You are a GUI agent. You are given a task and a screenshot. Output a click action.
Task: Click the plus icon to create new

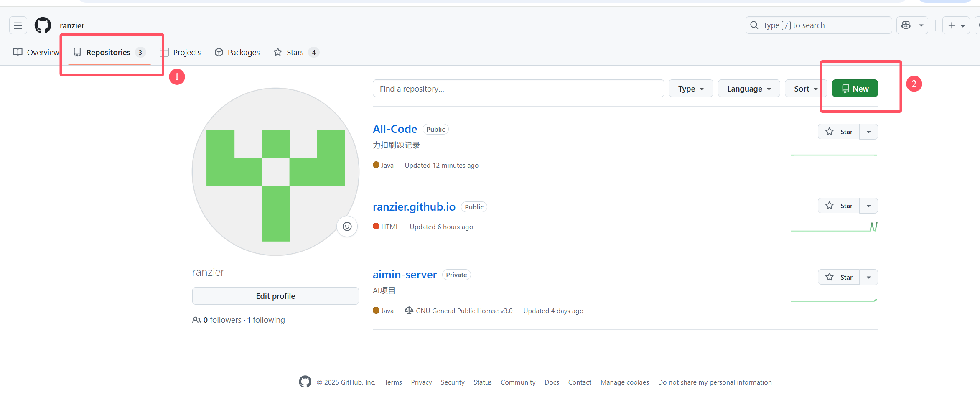[952, 25]
